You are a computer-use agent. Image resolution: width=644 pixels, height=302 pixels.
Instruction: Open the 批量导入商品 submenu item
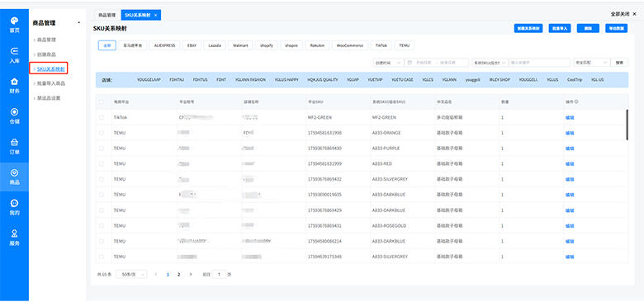[x=51, y=83]
